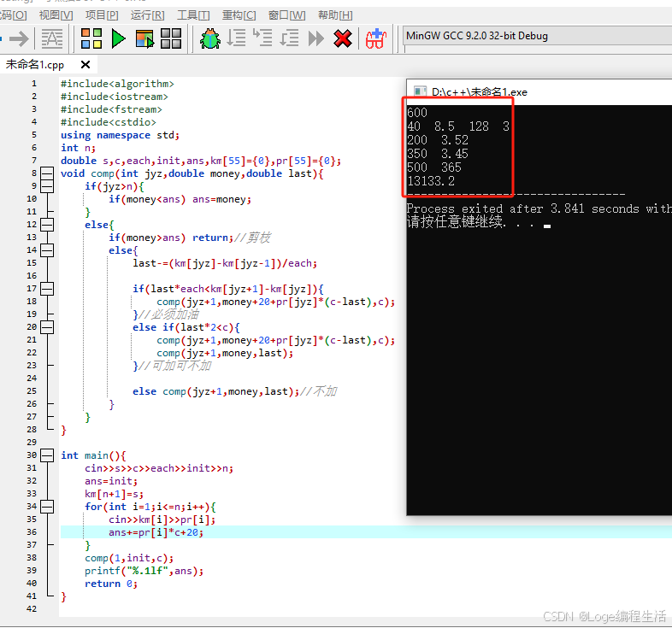
Task: Click the red glasses add watch icon
Action: pos(376,38)
